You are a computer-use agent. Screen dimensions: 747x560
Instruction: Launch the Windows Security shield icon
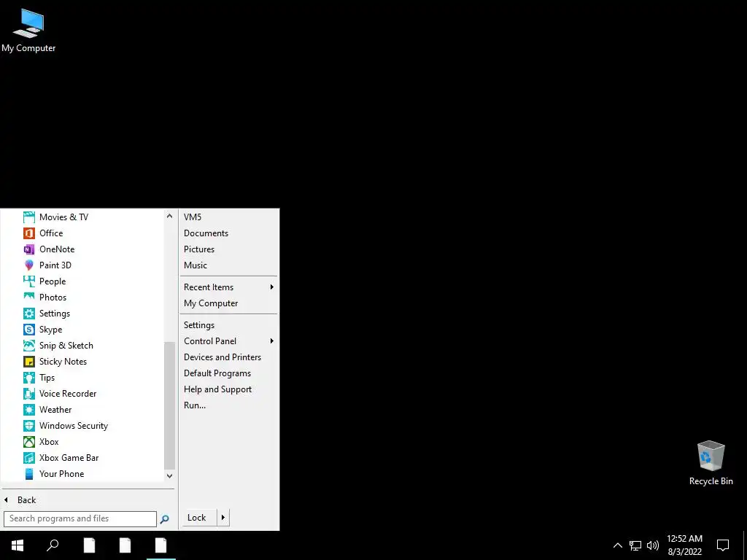click(x=29, y=426)
